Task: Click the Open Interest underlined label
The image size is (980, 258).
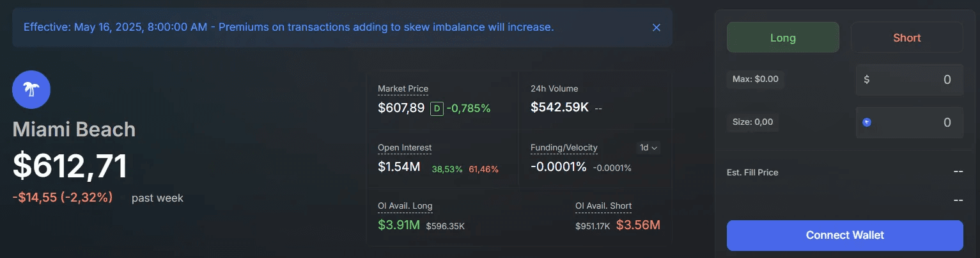Action: tap(405, 148)
